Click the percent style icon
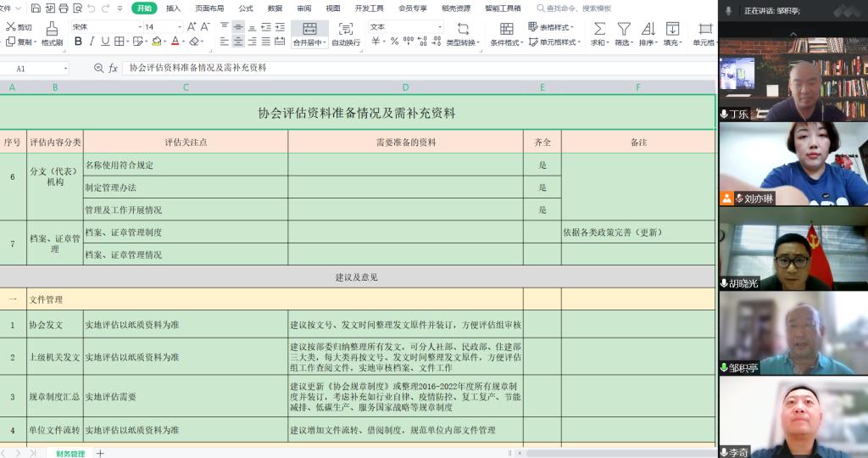 click(394, 42)
